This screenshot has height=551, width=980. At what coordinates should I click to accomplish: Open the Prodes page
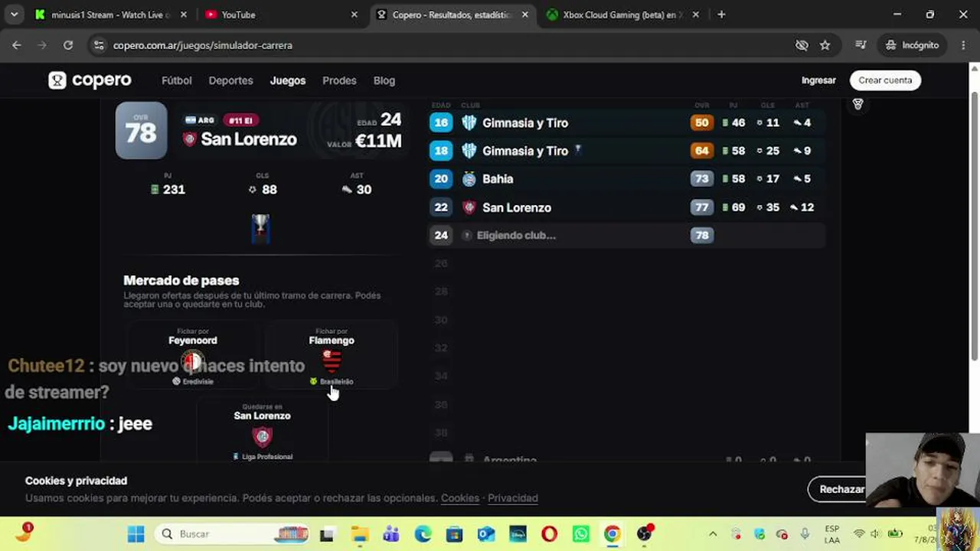[x=339, y=80]
